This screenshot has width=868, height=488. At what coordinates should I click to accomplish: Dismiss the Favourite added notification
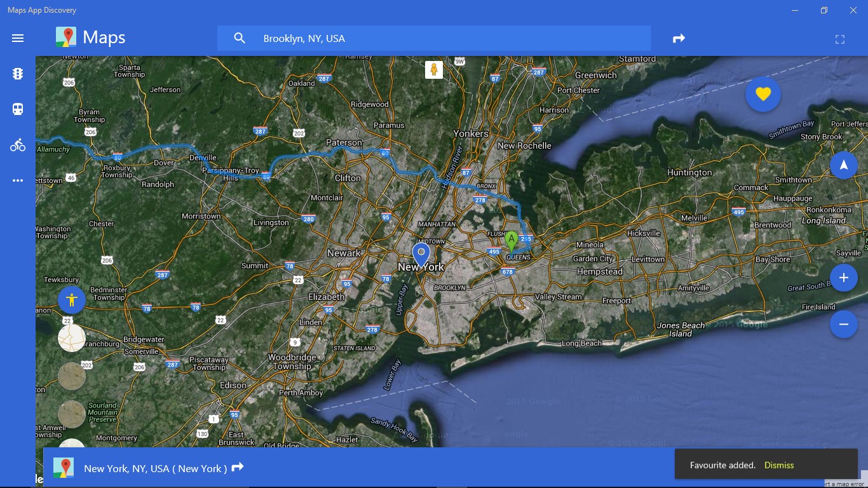(778, 465)
